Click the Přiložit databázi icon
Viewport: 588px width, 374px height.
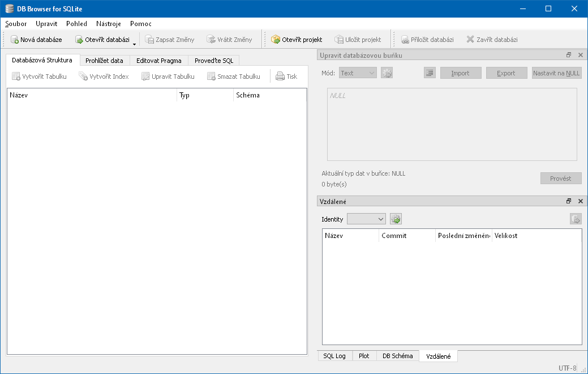[x=405, y=40]
